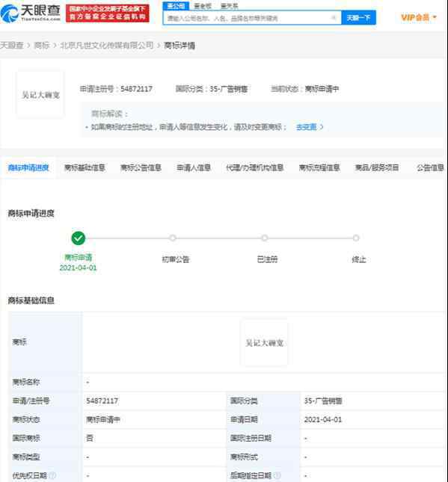Switch to the 商品/服务项目 tab
This screenshot has width=448, height=482.
(377, 167)
